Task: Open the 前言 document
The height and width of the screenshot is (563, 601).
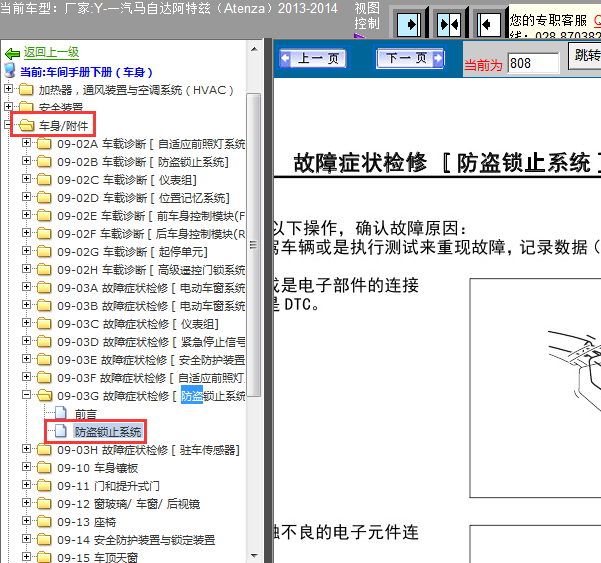Action: tap(85, 414)
